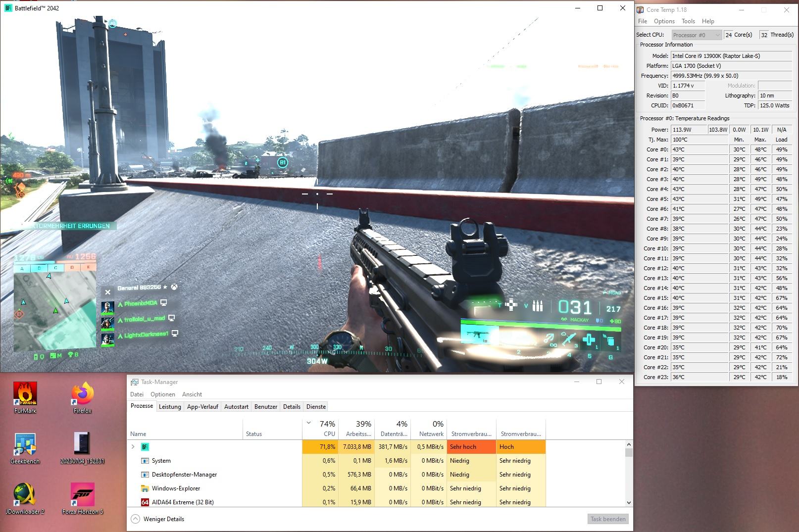Image resolution: width=799 pixels, height=532 pixels.
Task: Select the Prozesse tab
Action: point(142,406)
